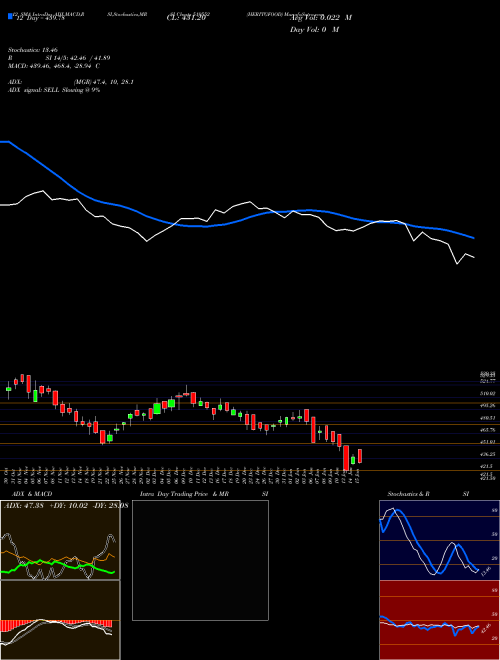
Task: Click 'Intra Day Trading Price & MR' title
Action: pos(184,494)
